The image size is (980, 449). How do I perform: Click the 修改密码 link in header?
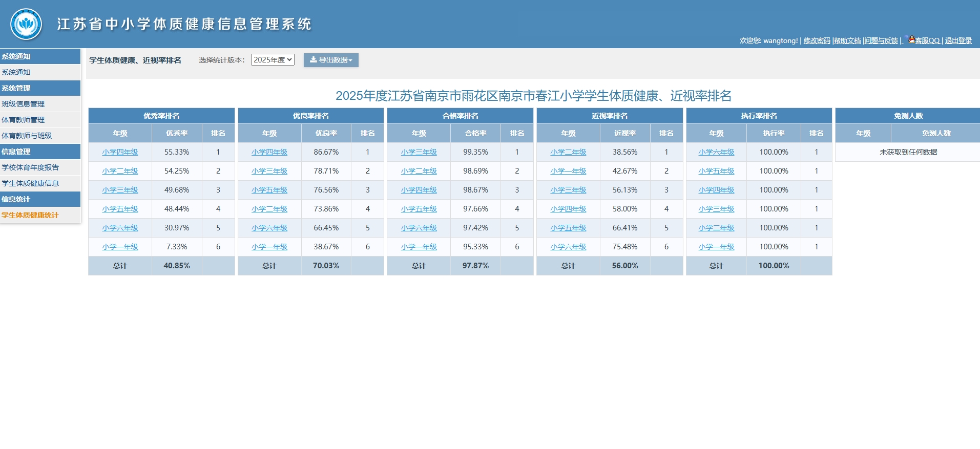817,41
